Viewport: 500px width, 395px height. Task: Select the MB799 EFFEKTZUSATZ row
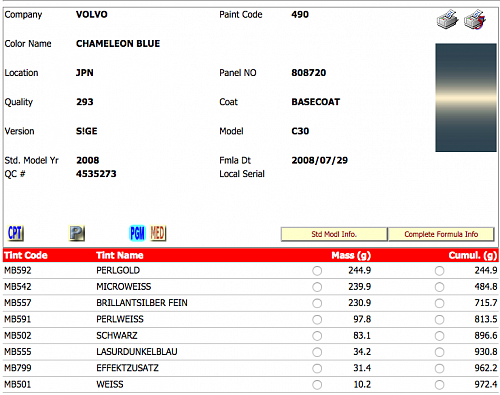pyautogui.click(x=251, y=368)
